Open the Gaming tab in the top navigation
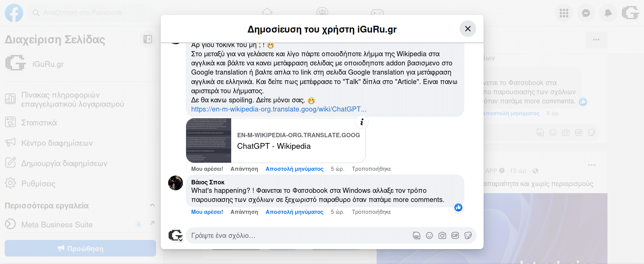The image size is (644, 264). [377, 13]
